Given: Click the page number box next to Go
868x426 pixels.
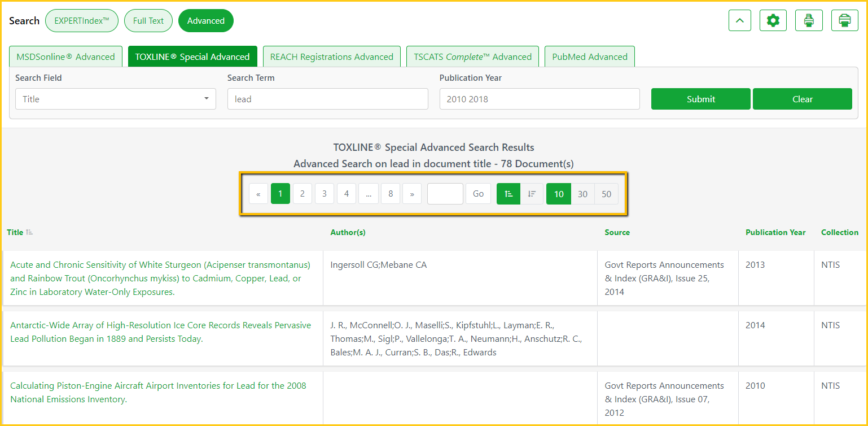Looking at the screenshot, I should pos(445,194).
